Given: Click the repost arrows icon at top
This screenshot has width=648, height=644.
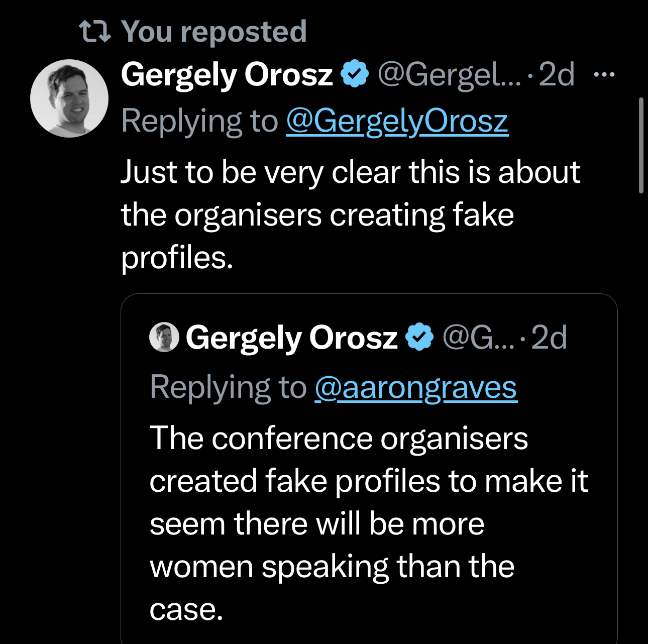Looking at the screenshot, I should click(95, 32).
